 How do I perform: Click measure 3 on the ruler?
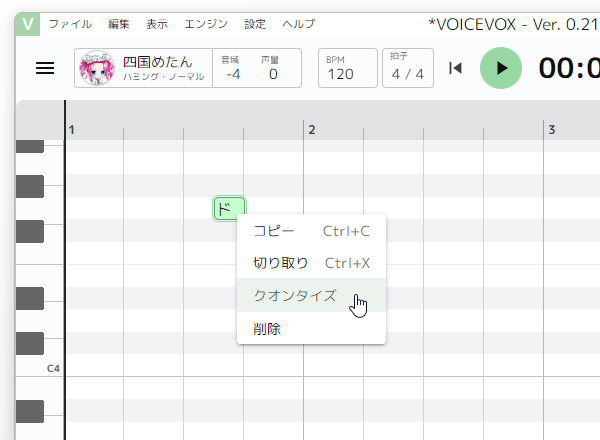[551, 130]
